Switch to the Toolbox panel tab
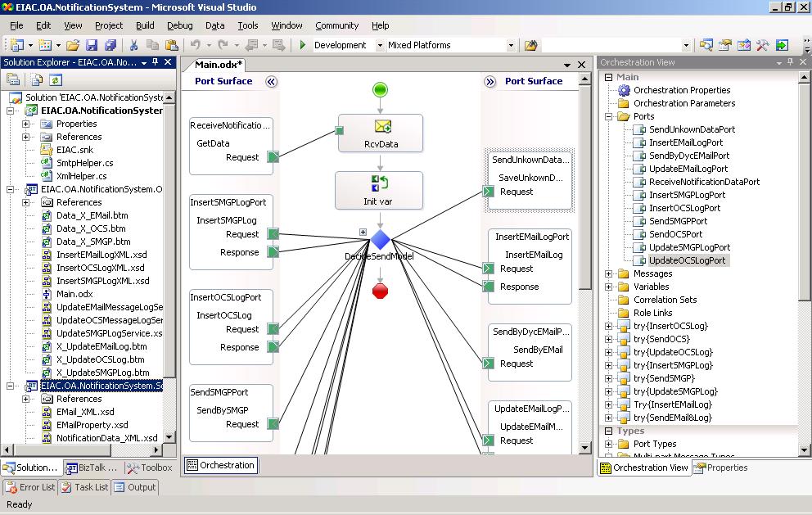 pyautogui.click(x=149, y=468)
